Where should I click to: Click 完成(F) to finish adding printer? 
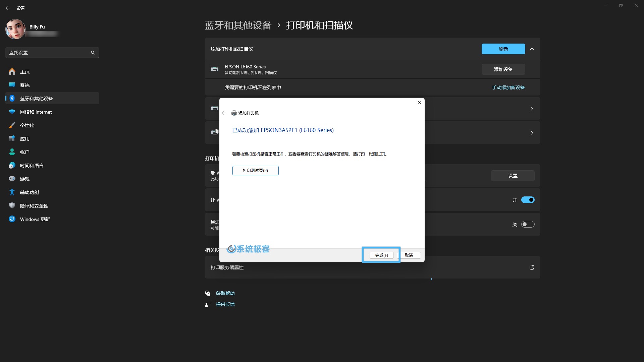(381, 255)
